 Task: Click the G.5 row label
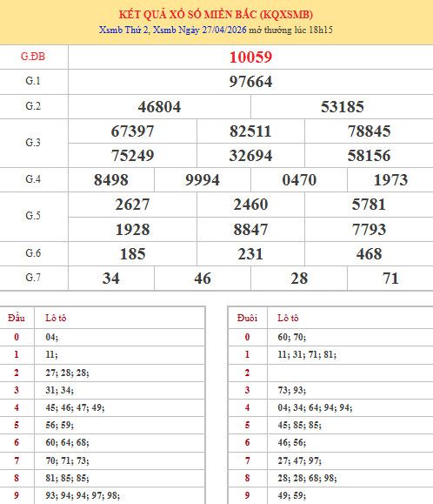pyautogui.click(x=33, y=216)
